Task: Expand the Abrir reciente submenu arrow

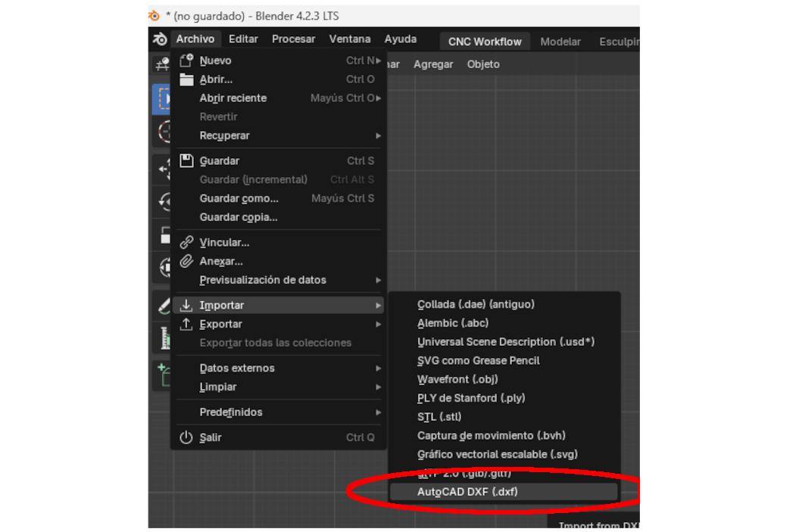Action: [x=378, y=98]
